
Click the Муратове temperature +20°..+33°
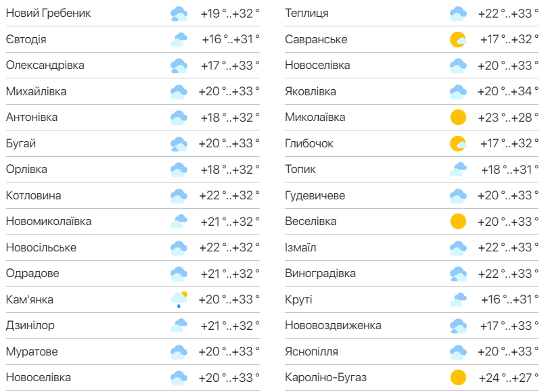pos(229,351)
